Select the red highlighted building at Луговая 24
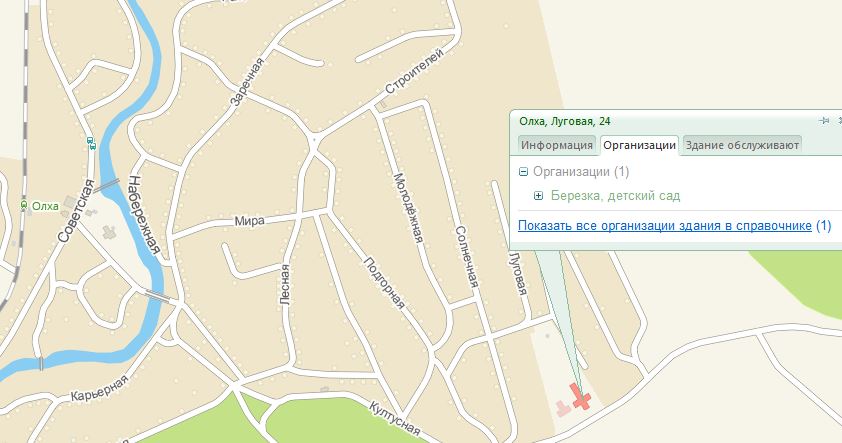Screen dimensions: 842x443 click(580, 397)
